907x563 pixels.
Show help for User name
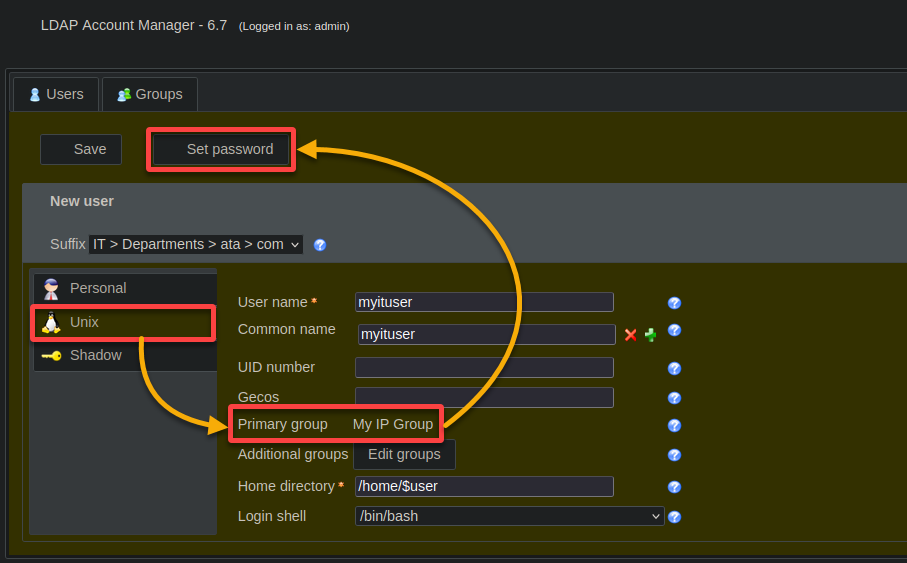coord(674,303)
